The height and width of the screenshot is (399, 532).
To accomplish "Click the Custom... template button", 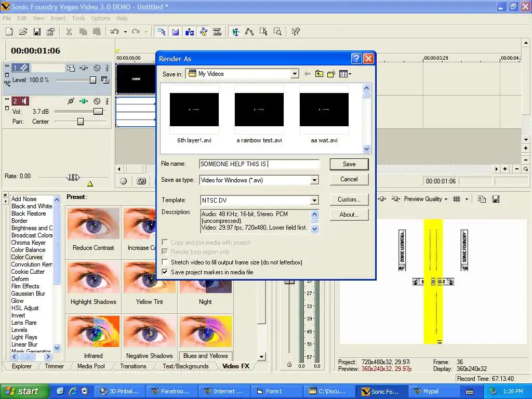I will click(349, 199).
